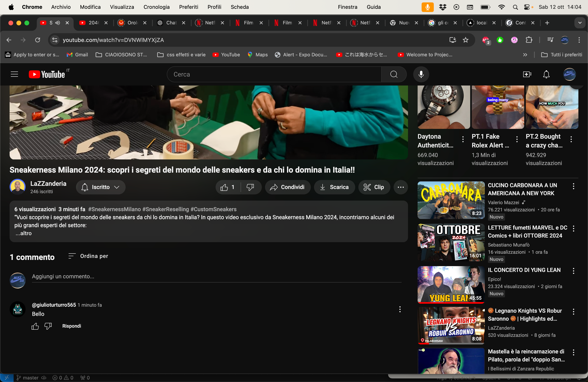The height and width of the screenshot is (382, 588).
Task: Open the Cronologia menu
Action: coord(156,7)
